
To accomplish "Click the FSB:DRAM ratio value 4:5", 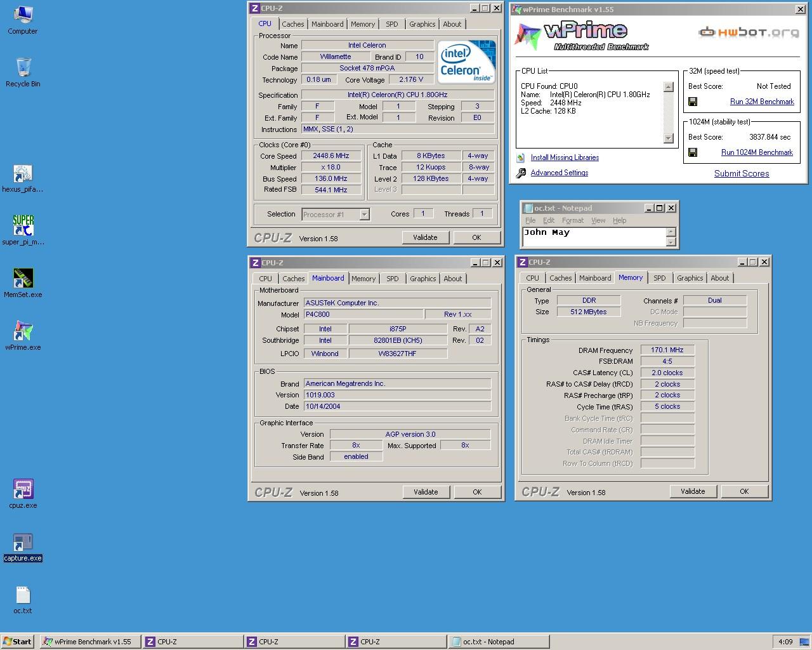I will point(667,361).
